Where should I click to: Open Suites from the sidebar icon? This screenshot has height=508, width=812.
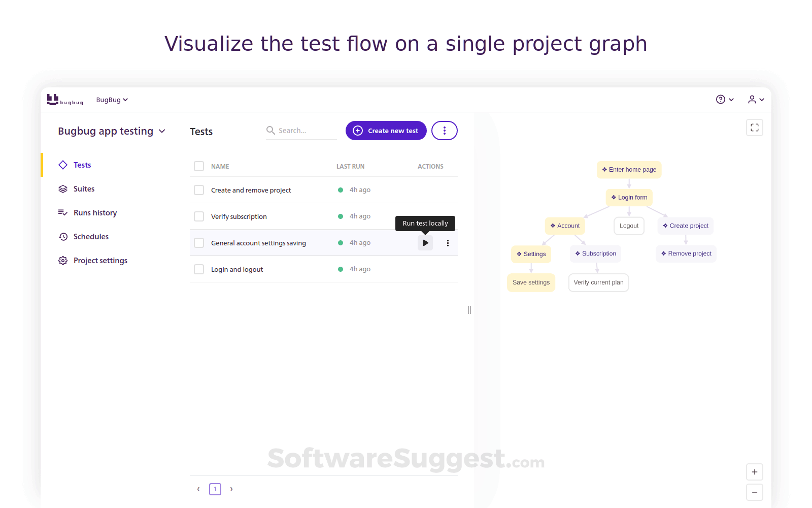pyautogui.click(x=62, y=188)
